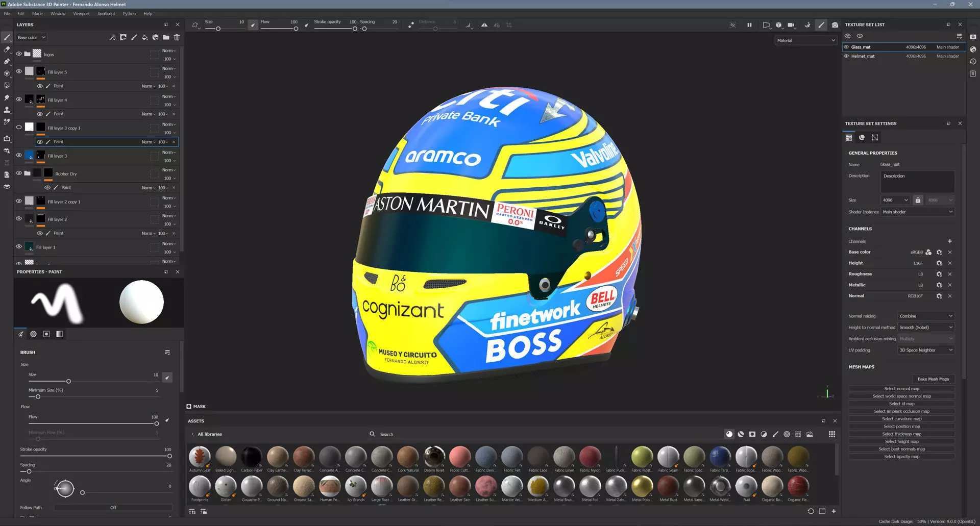Select the Eraser tool
The width and height of the screenshot is (980, 526).
coord(7,49)
